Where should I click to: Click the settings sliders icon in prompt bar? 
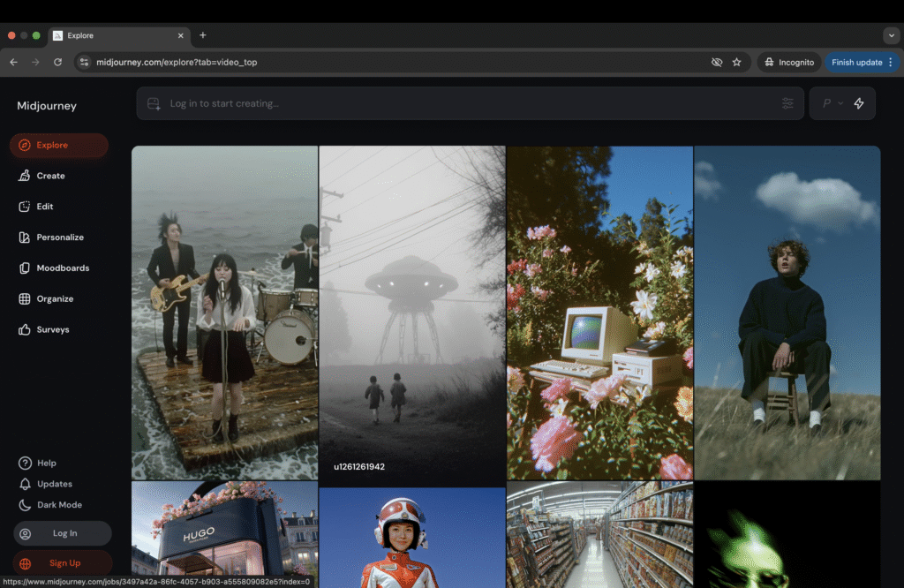[x=787, y=103]
